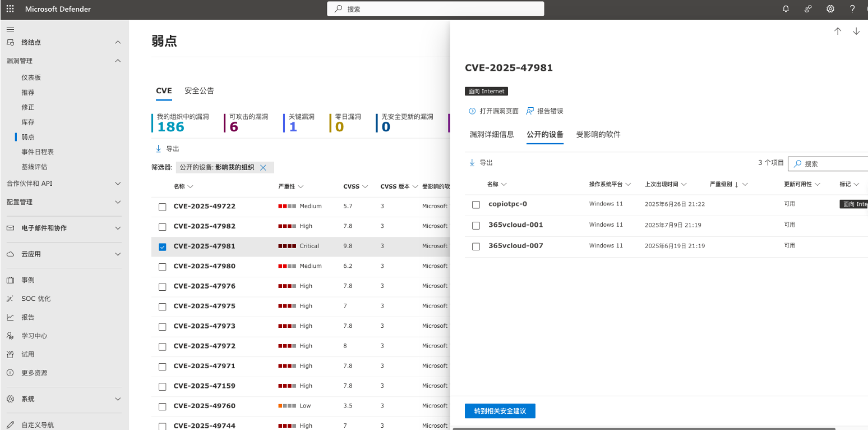Open the 受影响的软件 tab
This screenshot has height=430, width=868.
click(x=598, y=134)
